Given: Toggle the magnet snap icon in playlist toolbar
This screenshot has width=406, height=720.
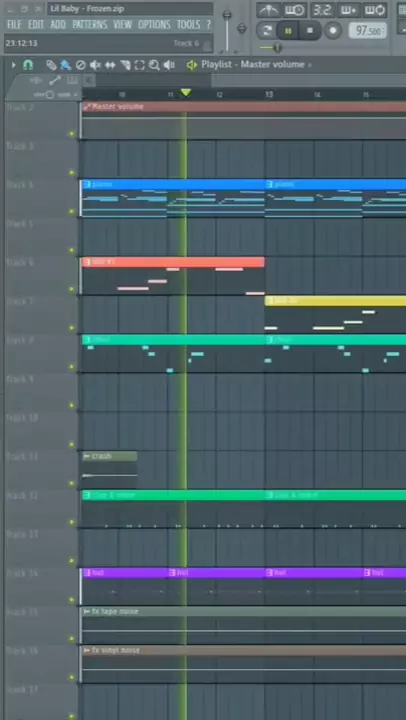Looking at the screenshot, I should click(28, 65).
